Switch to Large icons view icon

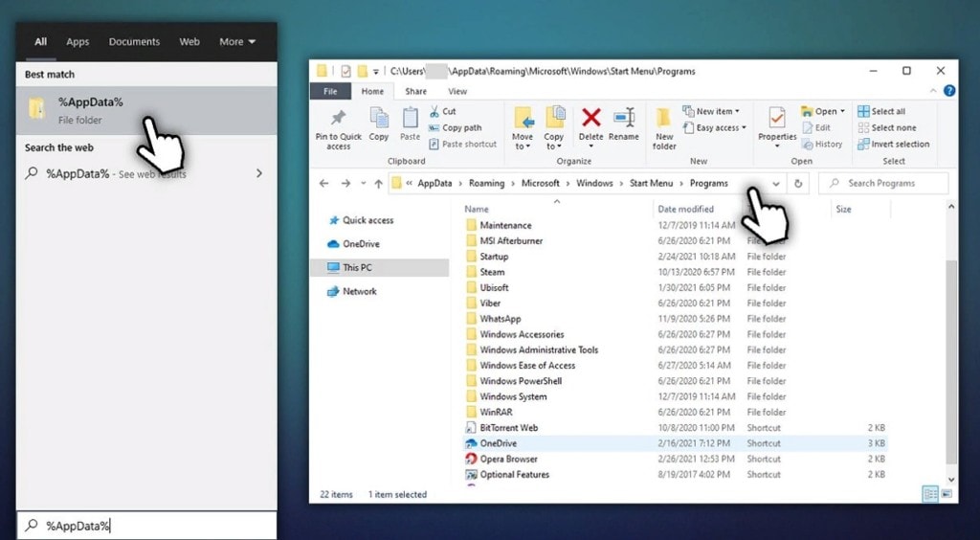click(947, 494)
